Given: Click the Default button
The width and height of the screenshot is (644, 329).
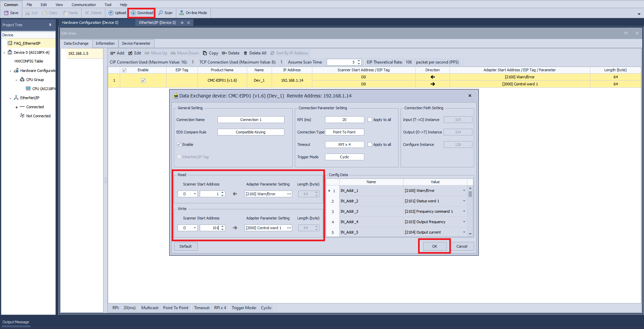Looking at the screenshot, I should tap(185, 246).
